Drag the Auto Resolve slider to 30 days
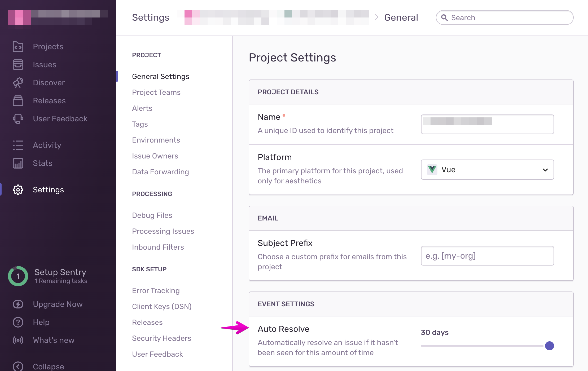 pos(550,345)
